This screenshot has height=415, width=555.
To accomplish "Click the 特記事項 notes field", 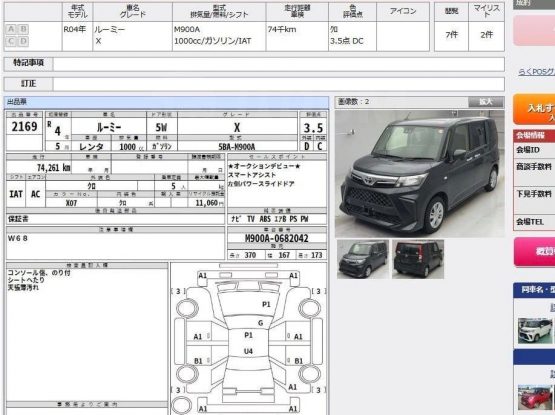I will point(279,64).
